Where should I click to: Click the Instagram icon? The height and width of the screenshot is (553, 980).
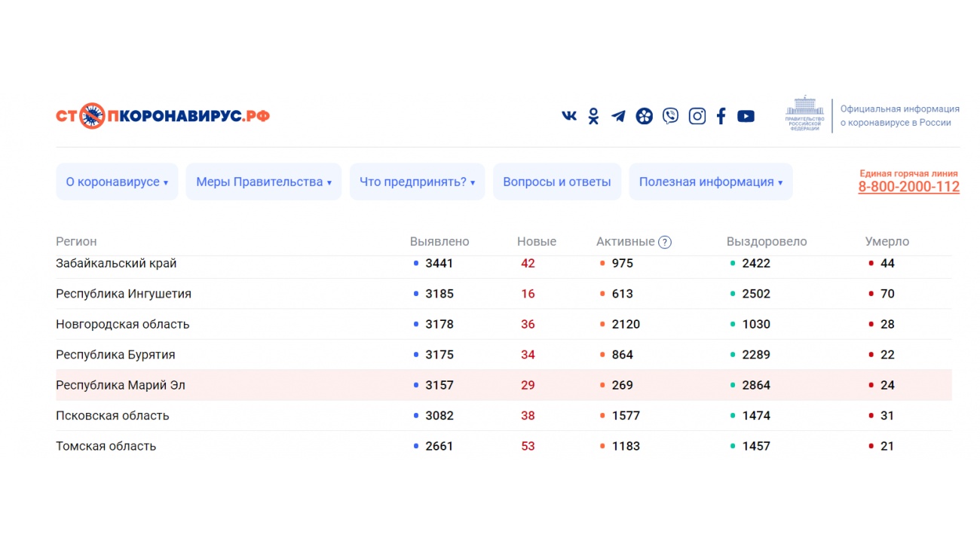[697, 116]
